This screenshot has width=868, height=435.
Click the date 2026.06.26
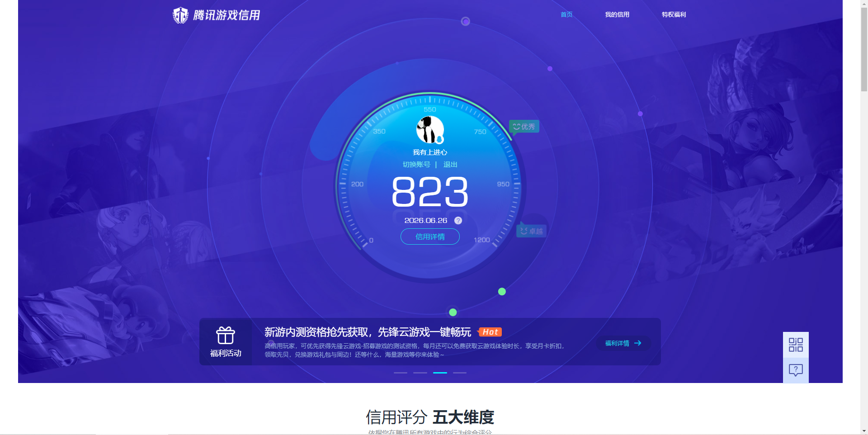[x=426, y=221]
